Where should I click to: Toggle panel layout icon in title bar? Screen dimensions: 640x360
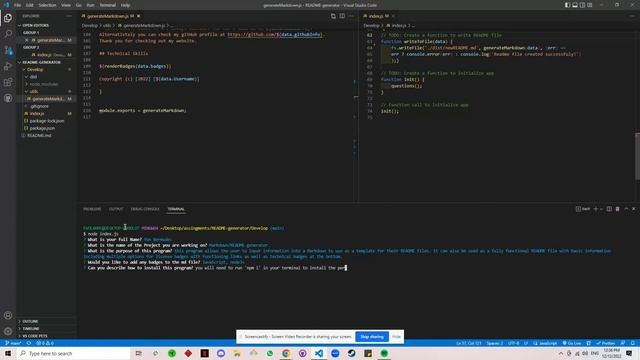point(575,5)
